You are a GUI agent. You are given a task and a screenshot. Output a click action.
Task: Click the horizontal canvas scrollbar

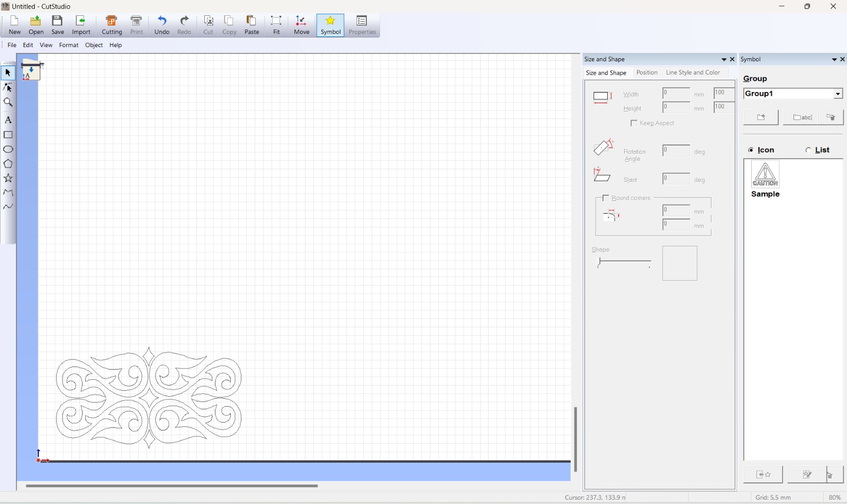point(172,485)
